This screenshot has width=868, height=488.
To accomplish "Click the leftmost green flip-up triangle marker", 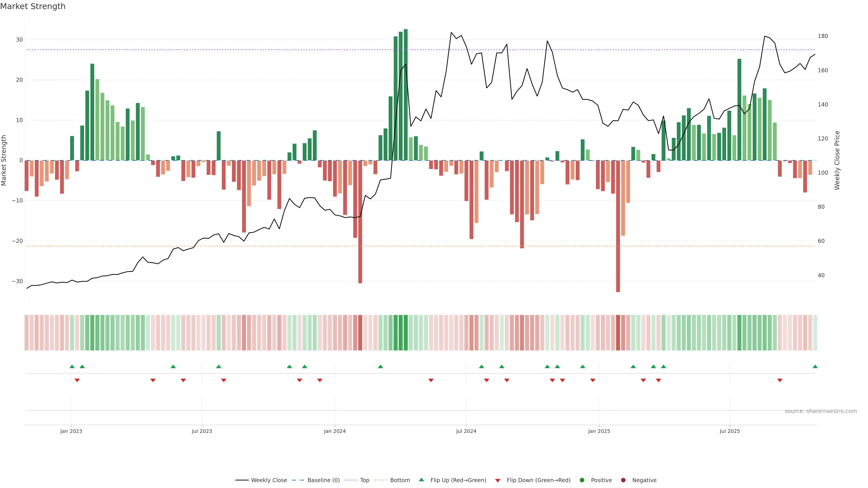I will pos(72,366).
